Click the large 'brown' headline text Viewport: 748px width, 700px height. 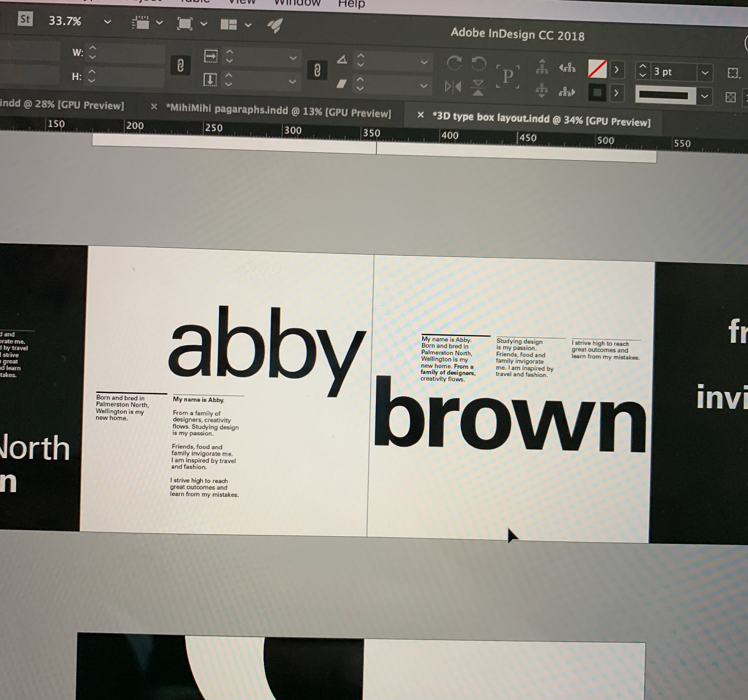click(510, 414)
